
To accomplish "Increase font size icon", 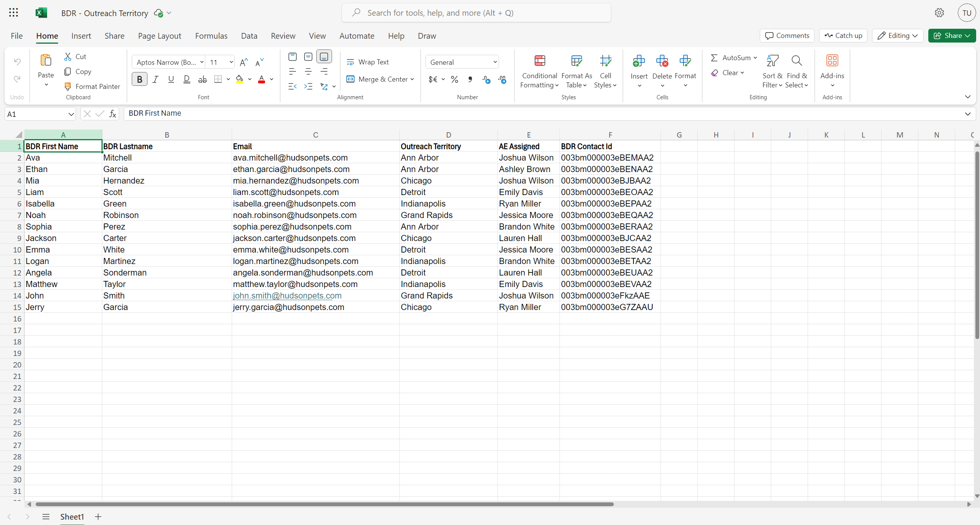I will point(244,62).
